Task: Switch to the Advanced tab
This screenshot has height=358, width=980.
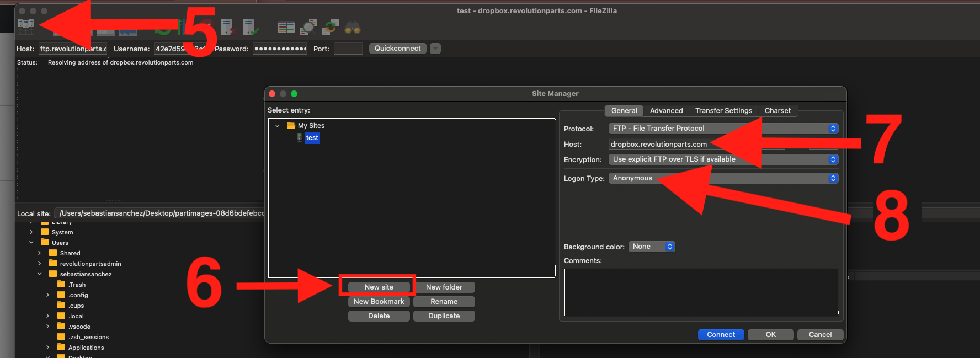Action: [666, 111]
